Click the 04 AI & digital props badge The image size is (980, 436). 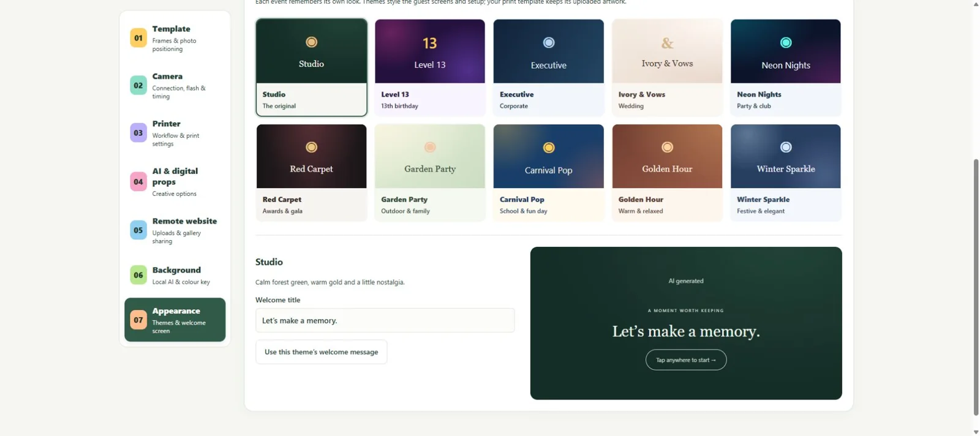click(x=138, y=181)
